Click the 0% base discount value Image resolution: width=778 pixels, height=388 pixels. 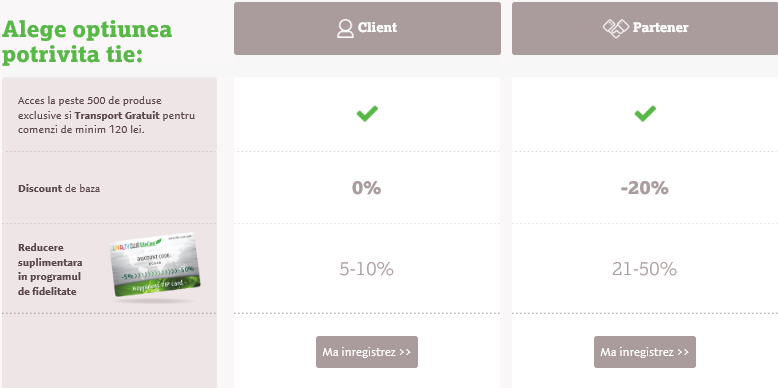point(366,188)
